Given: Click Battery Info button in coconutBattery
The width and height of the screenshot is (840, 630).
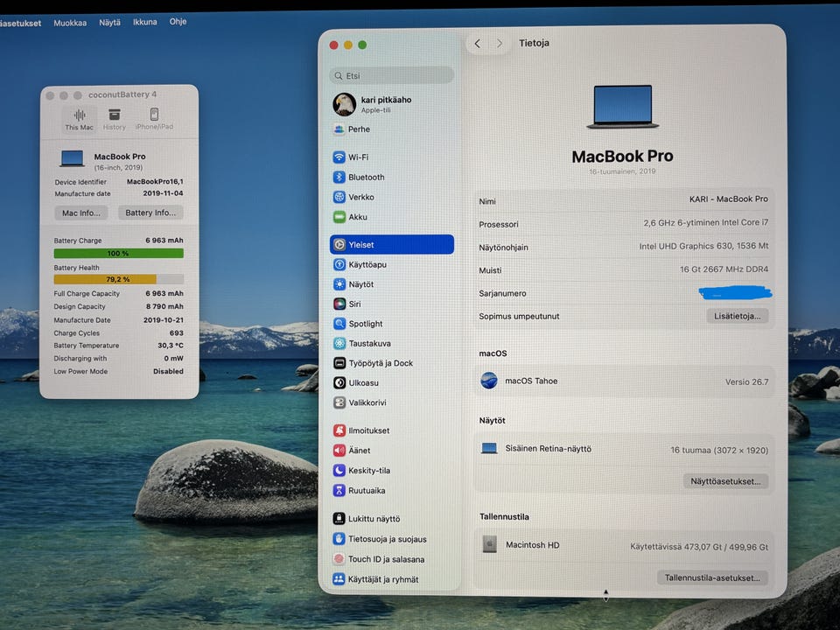Looking at the screenshot, I should pos(150,213).
